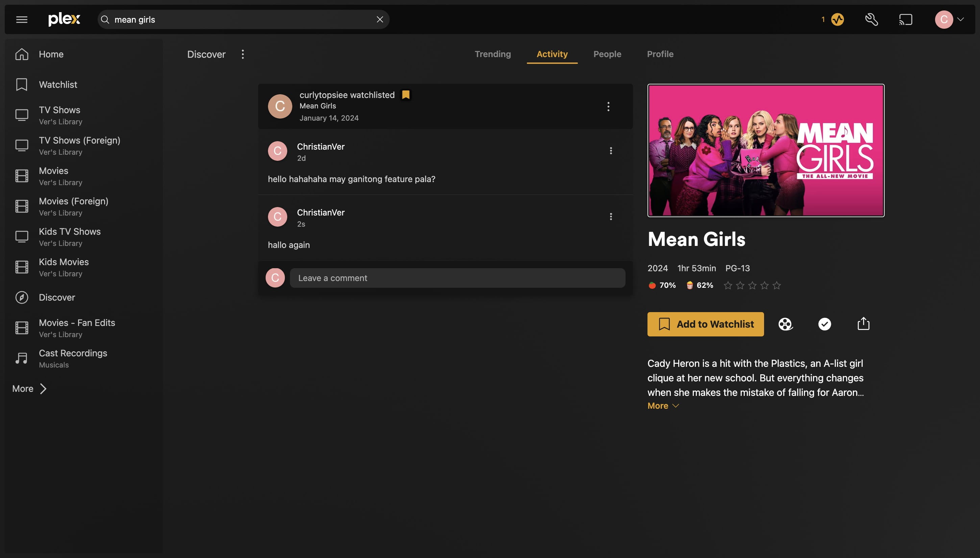Viewport: 980px width, 558px height.
Task: Open options for the 'hallo again' comment
Action: coord(611,217)
